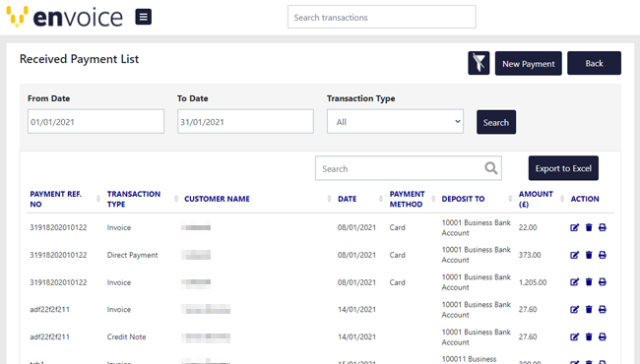Edit the 22.00 invoice payment row

pyautogui.click(x=574, y=227)
